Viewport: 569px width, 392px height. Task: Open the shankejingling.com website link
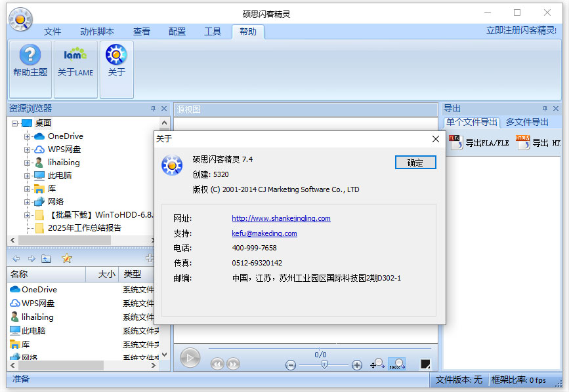[282, 218]
